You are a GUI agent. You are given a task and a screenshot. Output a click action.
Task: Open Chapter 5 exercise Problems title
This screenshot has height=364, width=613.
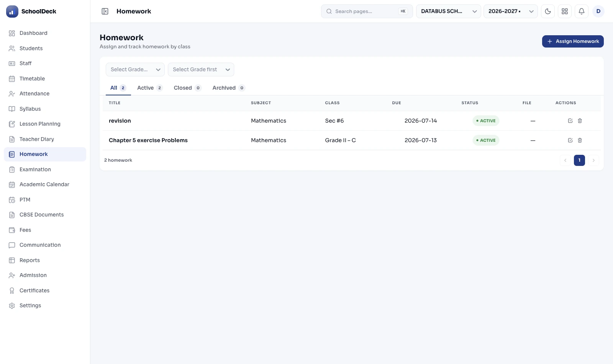148,140
